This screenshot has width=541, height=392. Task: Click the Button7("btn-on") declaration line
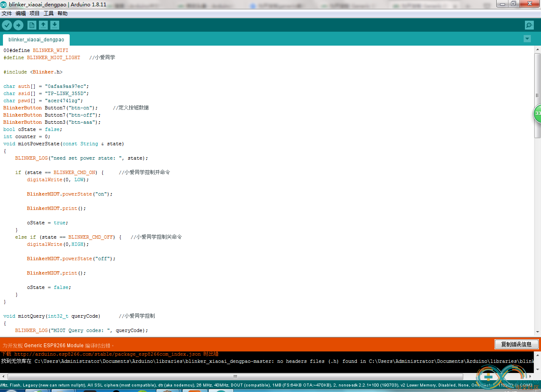76,108
